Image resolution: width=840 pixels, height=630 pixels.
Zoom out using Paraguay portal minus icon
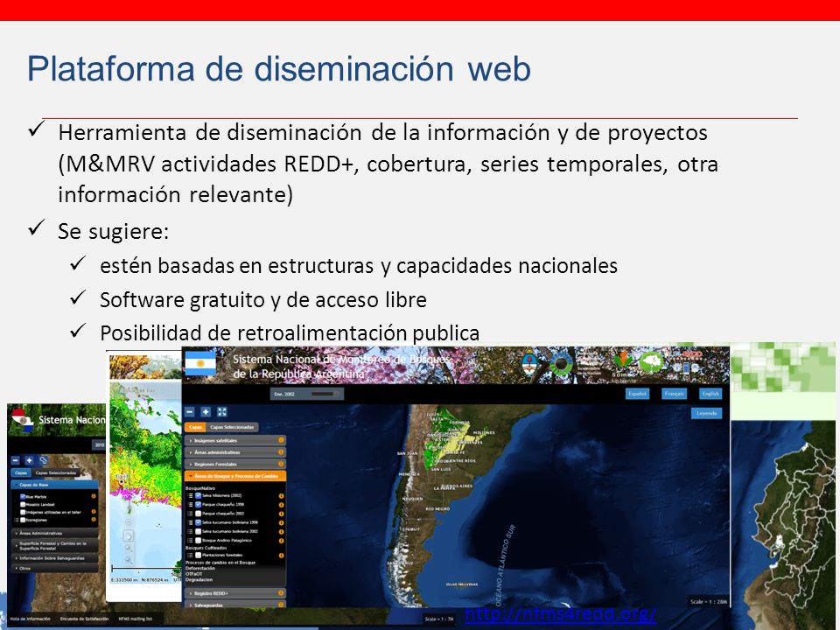pyautogui.click(x=15, y=460)
